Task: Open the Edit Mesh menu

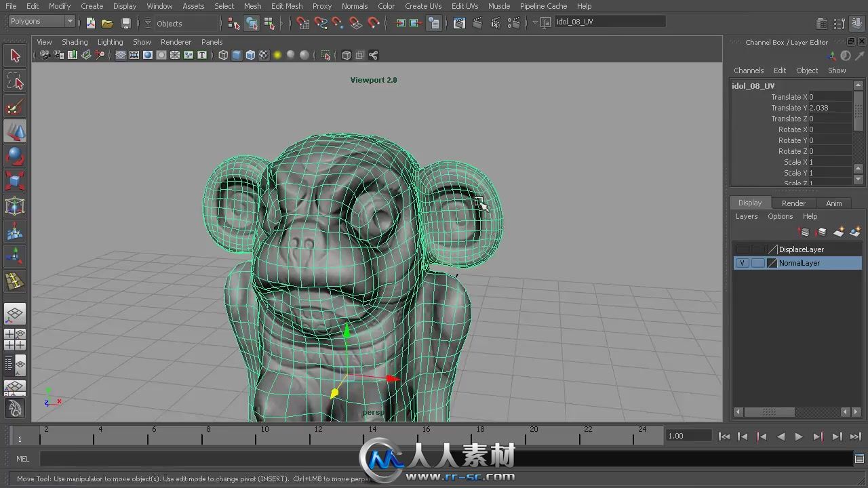Action: [287, 6]
